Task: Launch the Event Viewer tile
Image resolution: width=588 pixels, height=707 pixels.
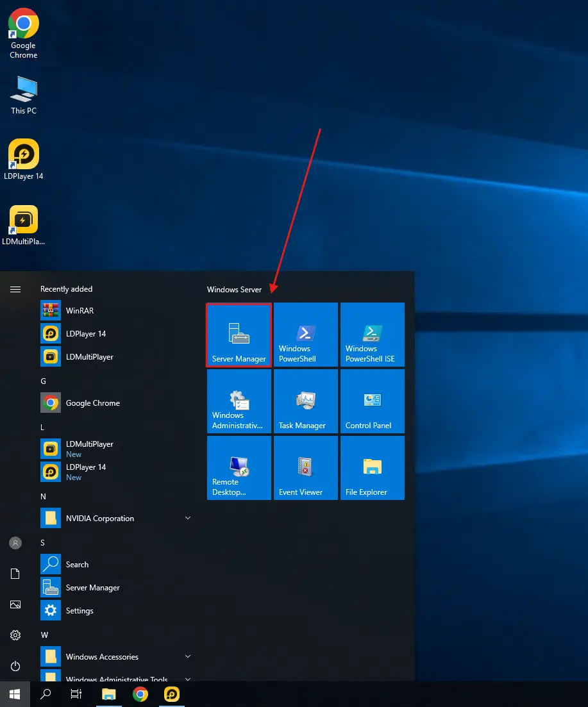Action: 306,468
